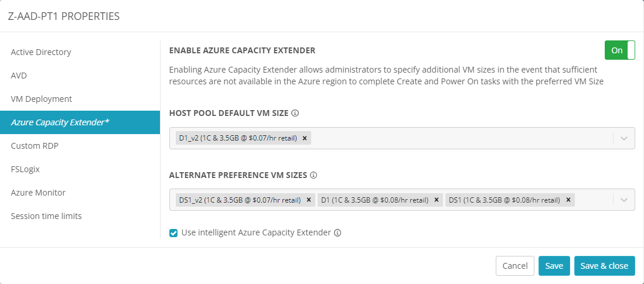644x284 pixels.
Task: Open the Active Directory settings section
Action: click(41, 52)
